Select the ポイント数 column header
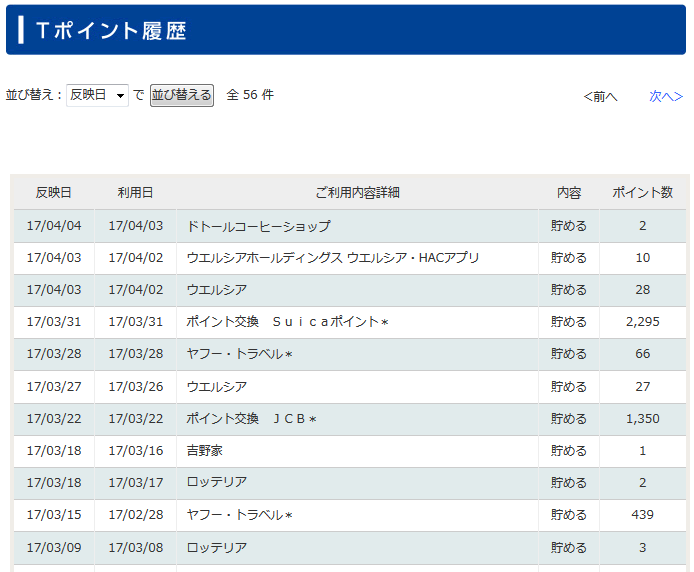This screenshot has width=694, height=572. [643, 193]
